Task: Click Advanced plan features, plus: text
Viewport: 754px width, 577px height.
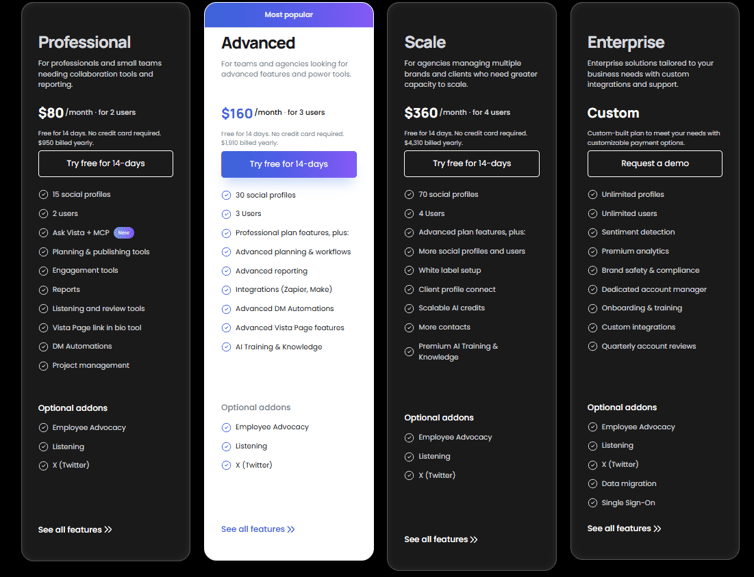Action: click(x=472, y=232)
